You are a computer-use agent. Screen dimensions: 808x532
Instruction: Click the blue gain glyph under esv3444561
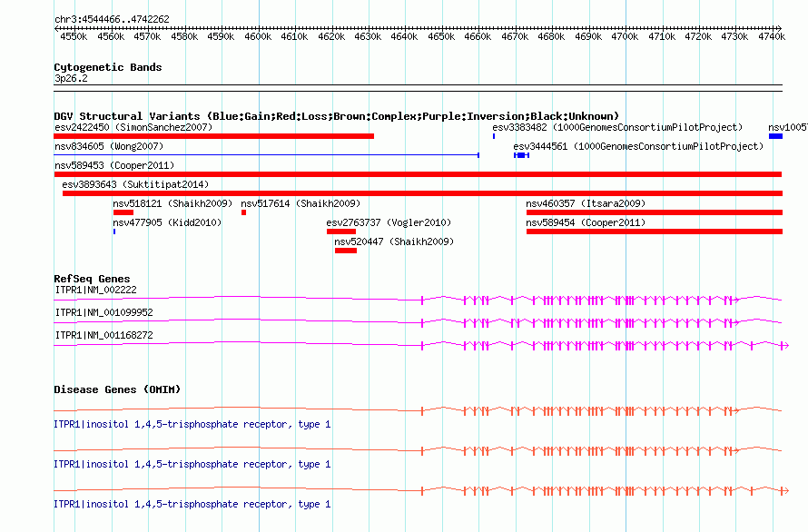[x=521, y=155]
